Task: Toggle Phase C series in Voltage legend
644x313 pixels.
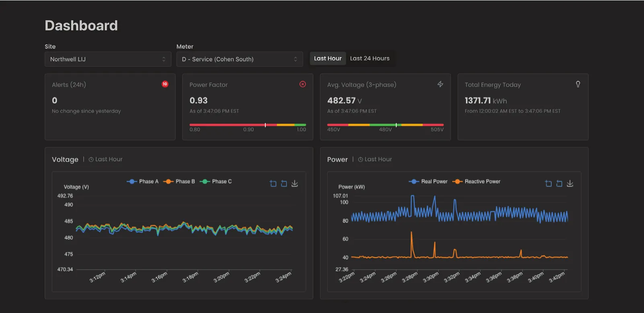Action: coord(216,181)
